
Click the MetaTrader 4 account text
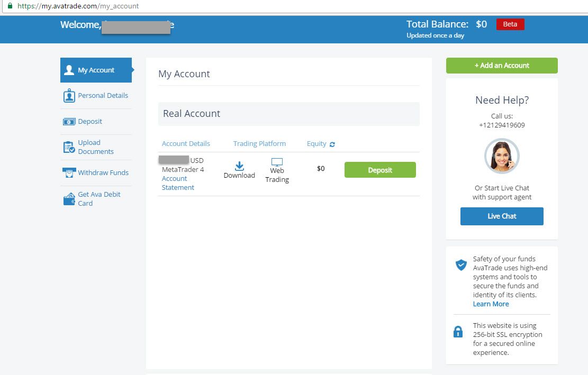click(x=183, y=169)
